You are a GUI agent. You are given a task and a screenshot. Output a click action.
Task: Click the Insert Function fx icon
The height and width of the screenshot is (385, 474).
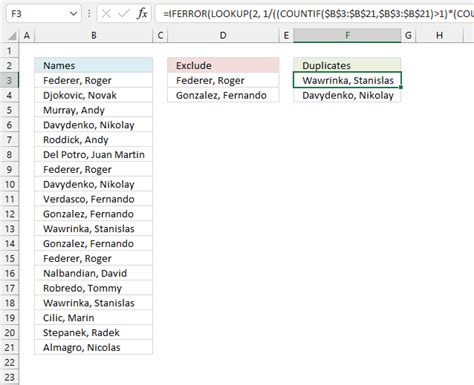point(142,14)
